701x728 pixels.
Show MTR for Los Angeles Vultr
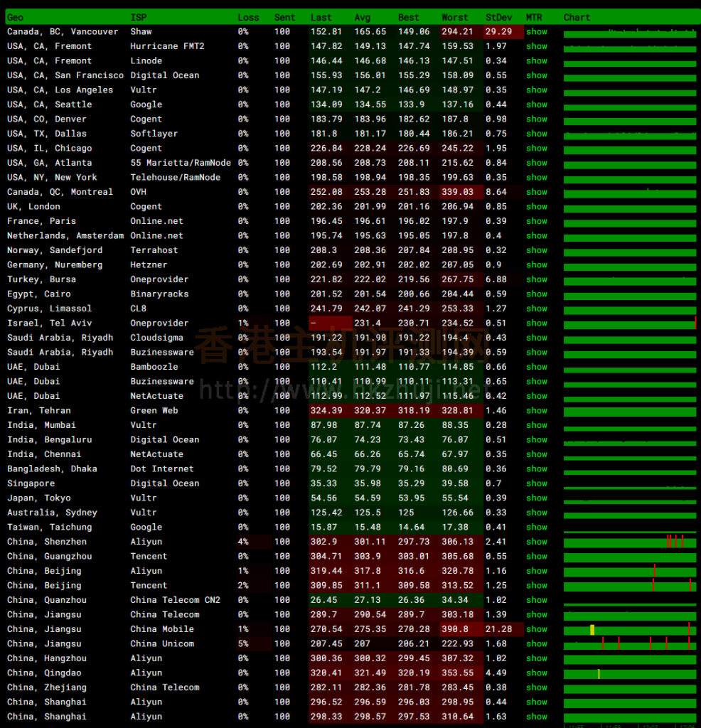537,90
